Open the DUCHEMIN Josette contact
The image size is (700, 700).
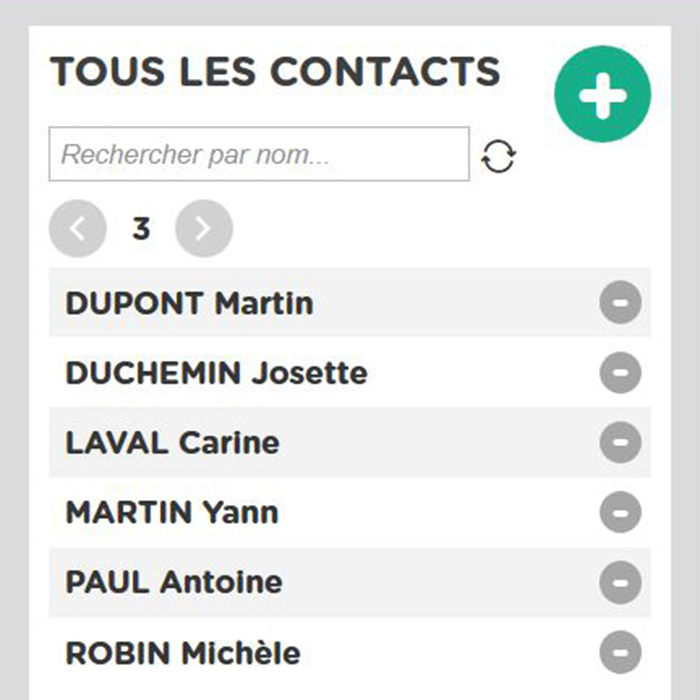tap(217, 373)
